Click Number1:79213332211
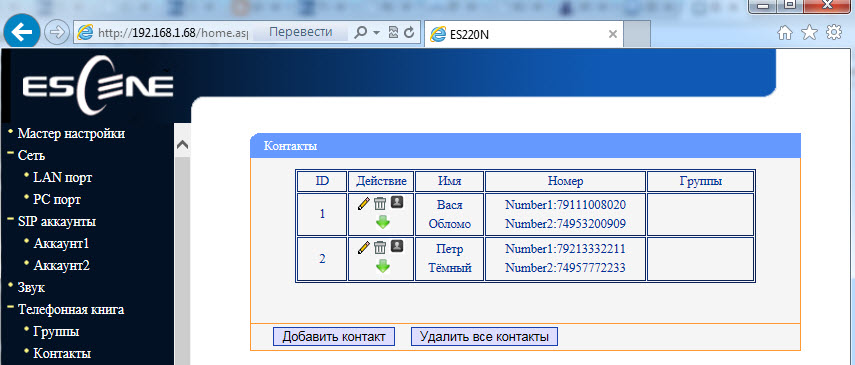The height and width of the screenshot is (365, 855). pos(565,249)
